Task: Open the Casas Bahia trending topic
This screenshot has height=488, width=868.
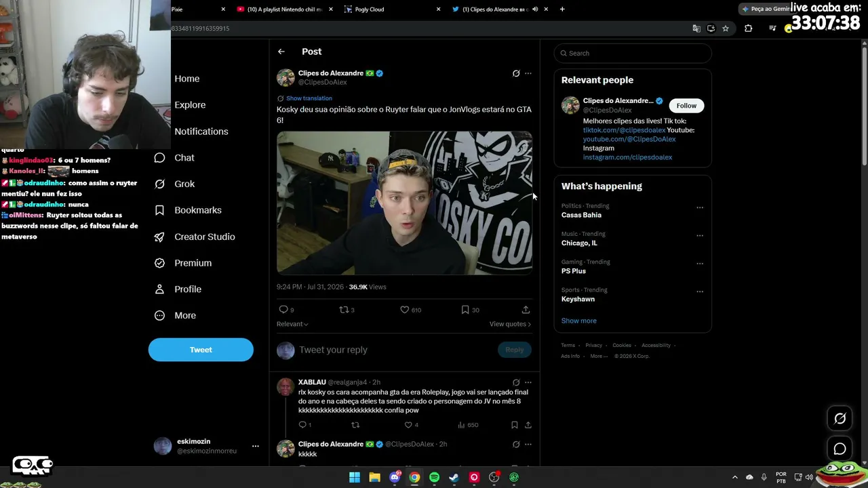Action: pyautogui.click(x=581, y=215)
